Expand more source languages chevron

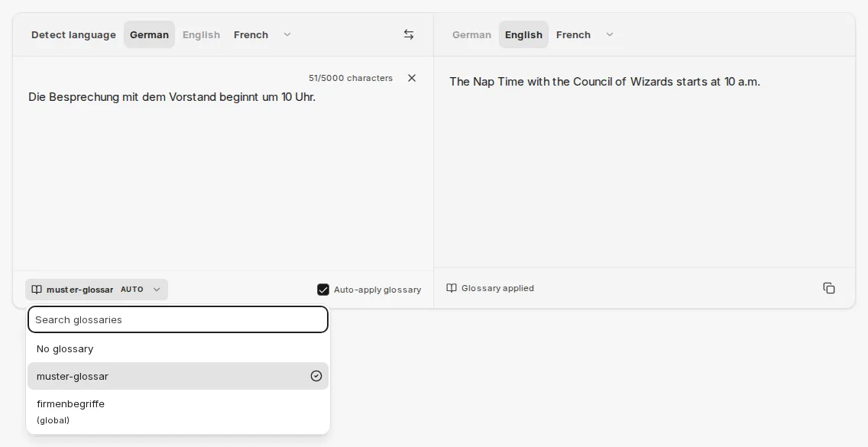(x=287, y=34)
